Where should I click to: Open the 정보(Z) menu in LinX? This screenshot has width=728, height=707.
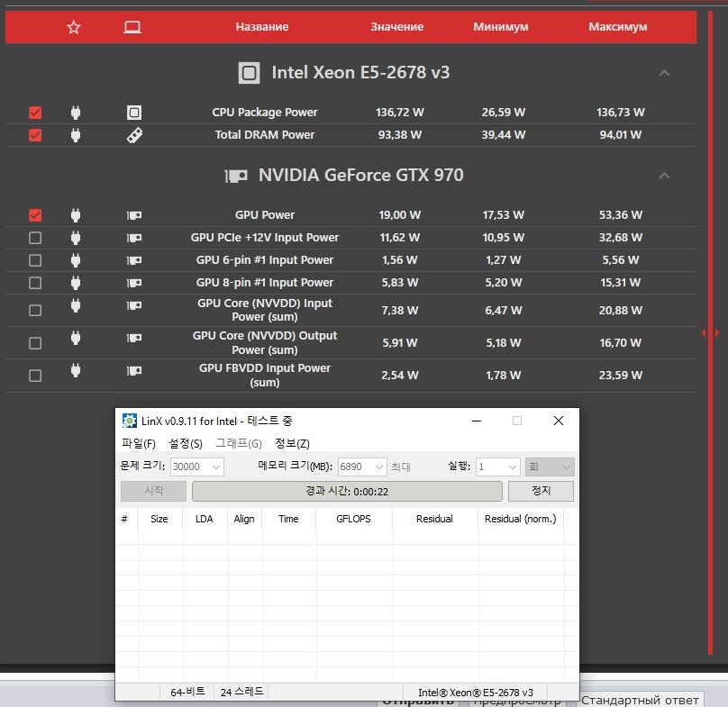(x=292, y=443)
